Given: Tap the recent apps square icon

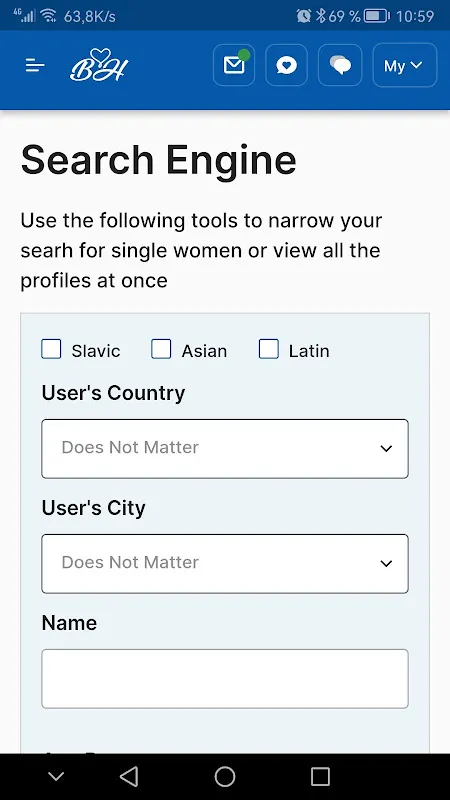Looking at the screenshot, I should pyautogui.click(x=320, y=777).
